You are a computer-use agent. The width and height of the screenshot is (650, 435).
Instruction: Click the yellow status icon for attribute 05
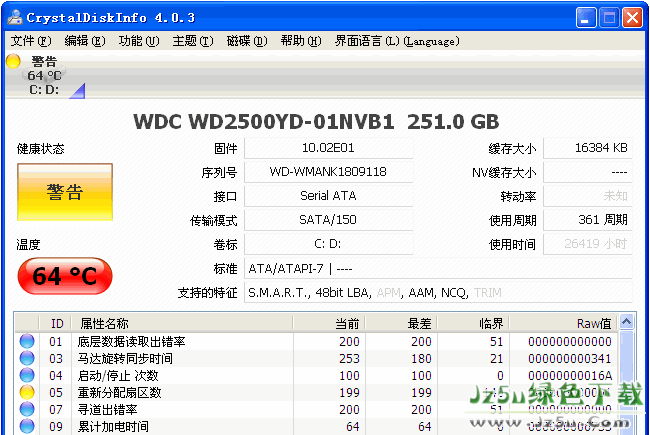27,392
